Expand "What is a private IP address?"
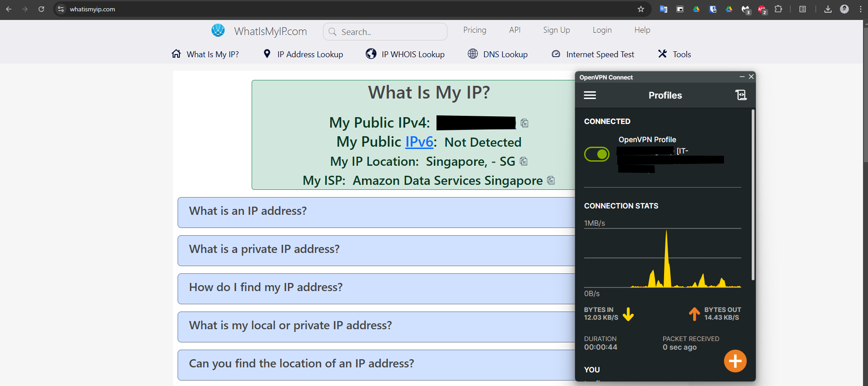The image size is (868, 386). pos(264,250)
